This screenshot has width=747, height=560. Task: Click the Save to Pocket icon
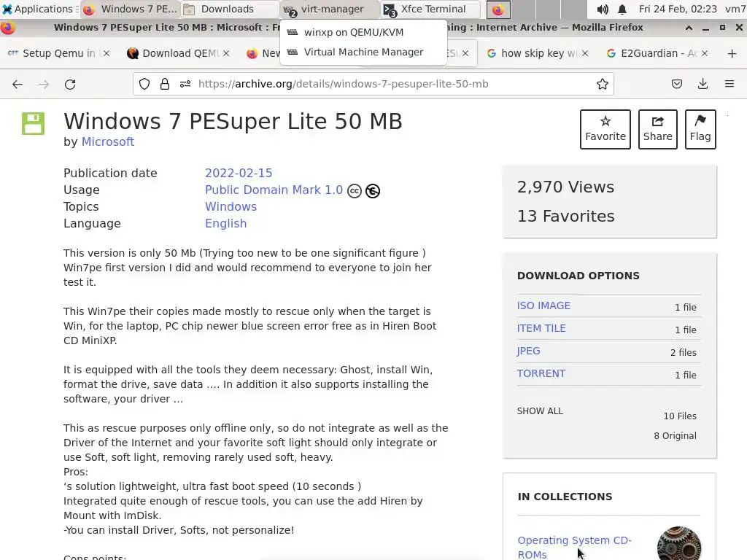(x=677, y=84)
